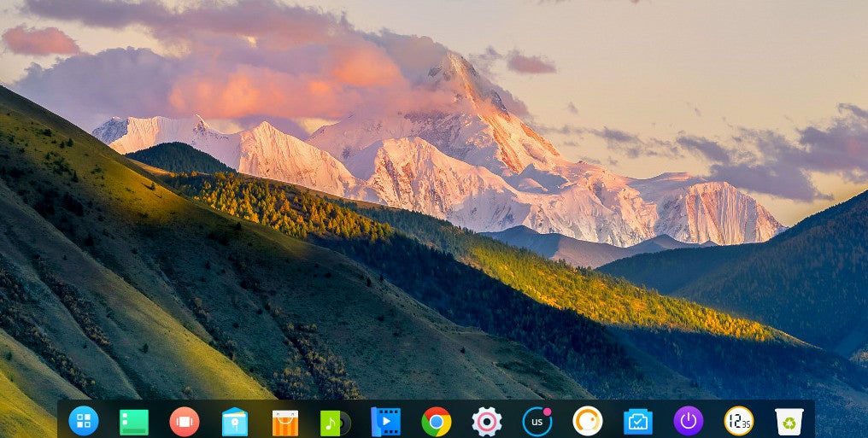The height and width of the screenshot is (438, 868).
Task: Click the green Show Desktop icon
Action: point(134,421)
